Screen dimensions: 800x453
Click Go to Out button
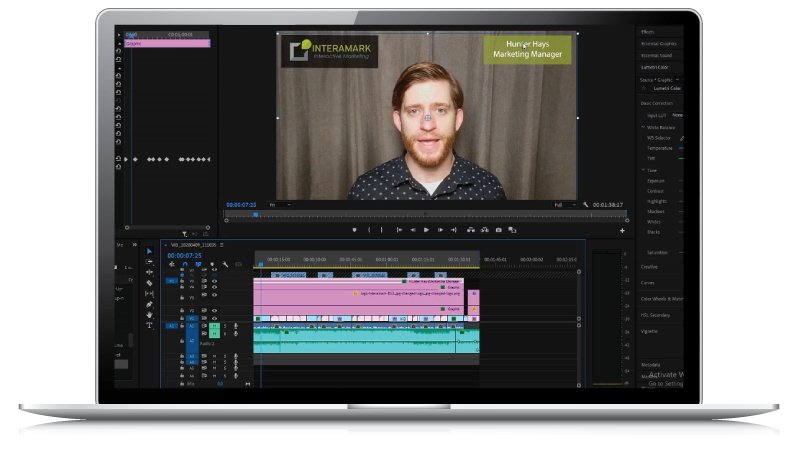click(454, 230)
